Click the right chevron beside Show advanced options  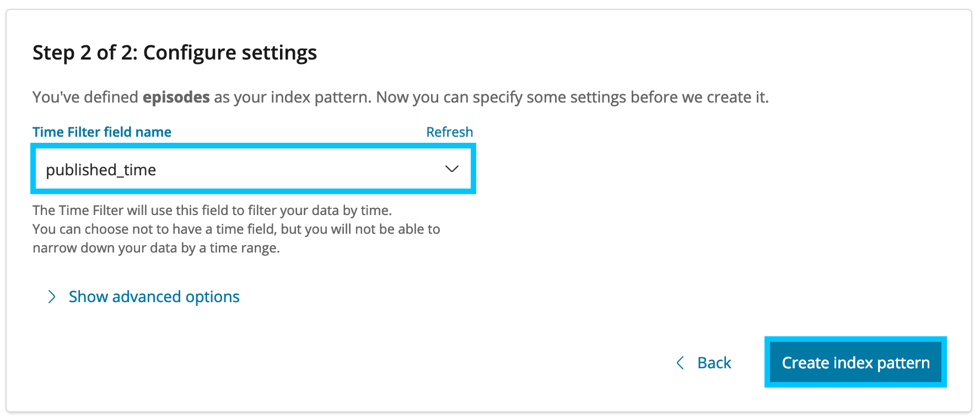52,297
